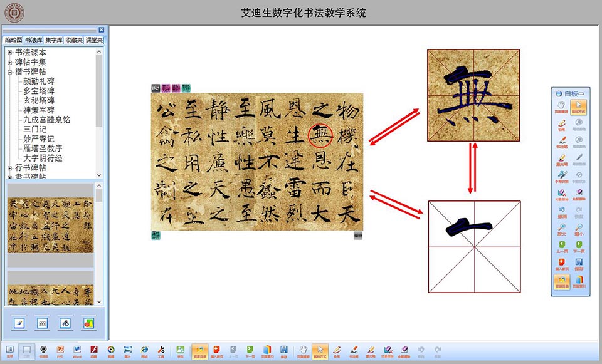Open the 工具 tools icon
The image size is (602, 364).
click(x=161, y=351)
